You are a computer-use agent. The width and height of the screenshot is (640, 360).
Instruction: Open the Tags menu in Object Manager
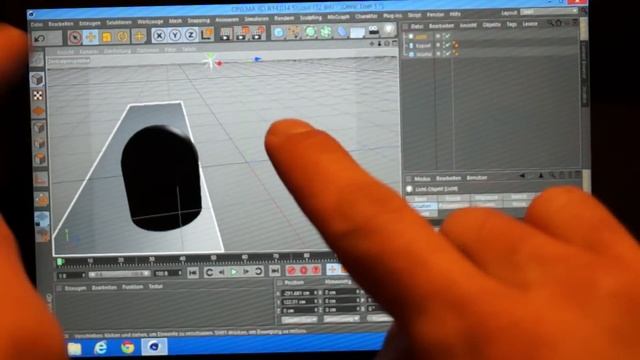click(x=511, y=24)
